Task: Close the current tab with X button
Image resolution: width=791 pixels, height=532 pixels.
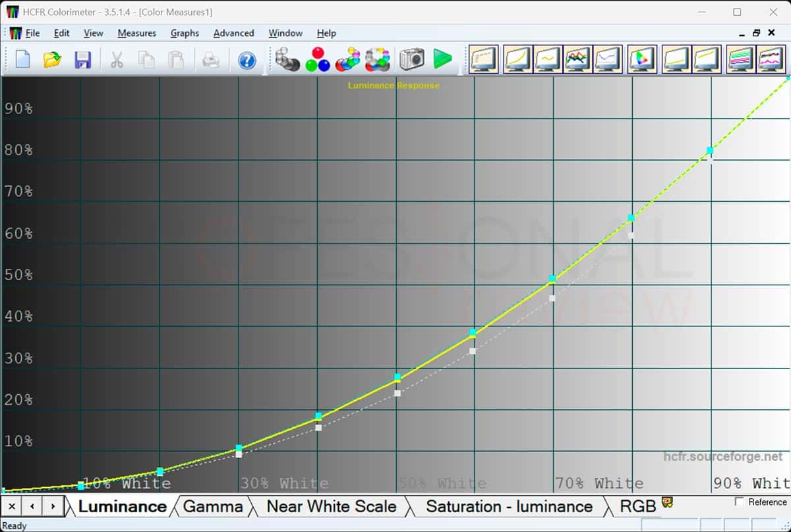Action: (11, 506)
